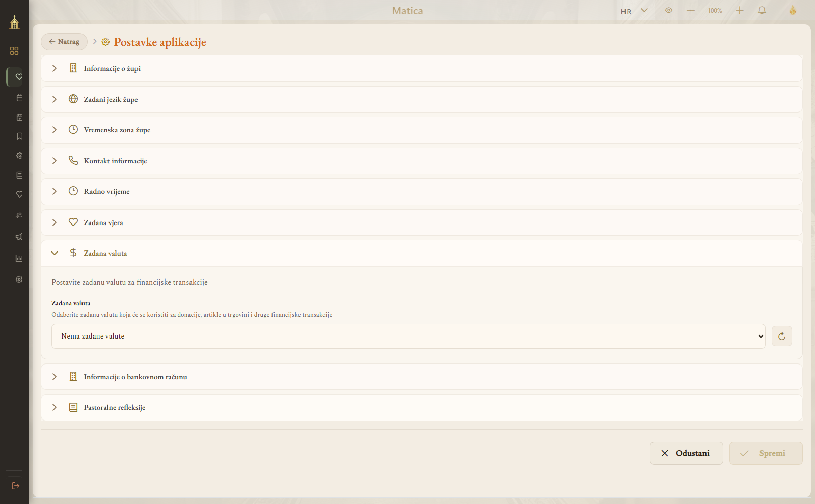Toggle the eye visibility icon in top bar
The width and height of the screenshot is (815, 504).
669,10
